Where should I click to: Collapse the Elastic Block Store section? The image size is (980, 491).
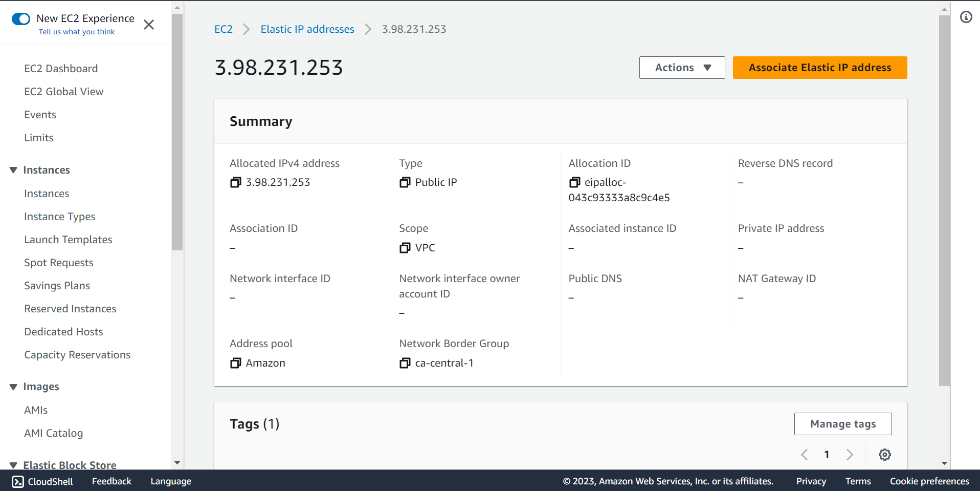click(14, 465)
